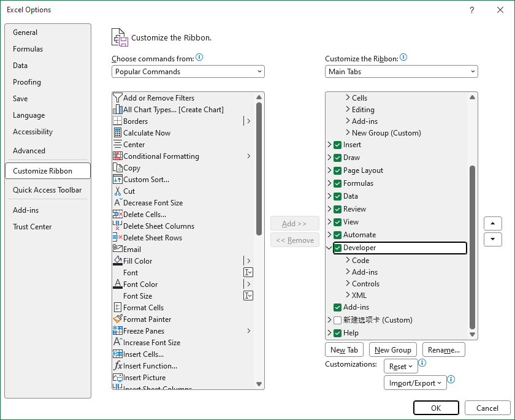Click the Move Up arrow button
Image resolution: width=515 pixels, height=420 pixels.
(492, 223)
